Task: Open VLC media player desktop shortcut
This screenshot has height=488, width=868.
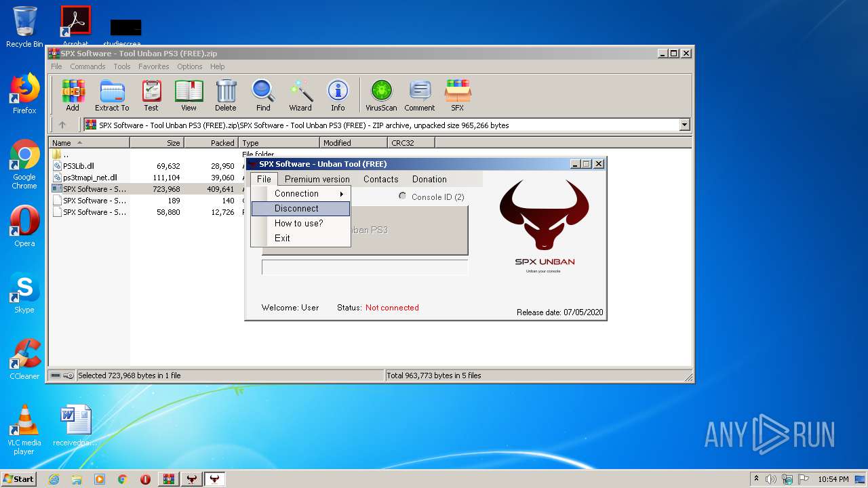Action: pos(24,430)
